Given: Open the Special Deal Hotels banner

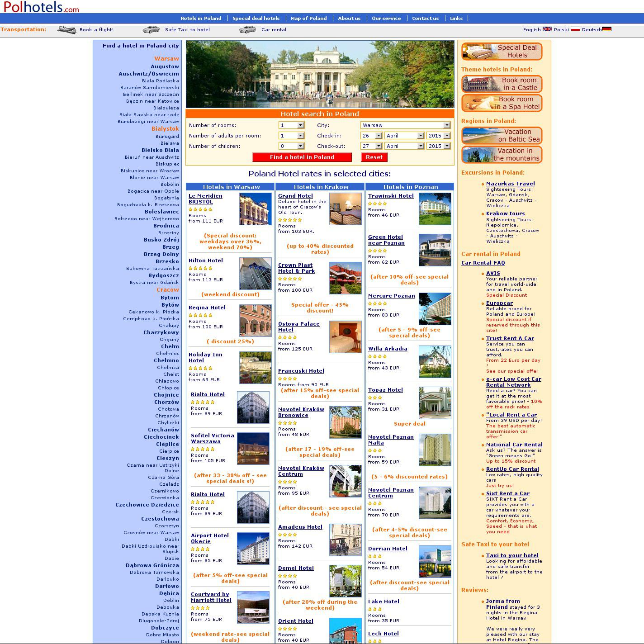Looking at the screenshot, I should (x=502, y=52).
